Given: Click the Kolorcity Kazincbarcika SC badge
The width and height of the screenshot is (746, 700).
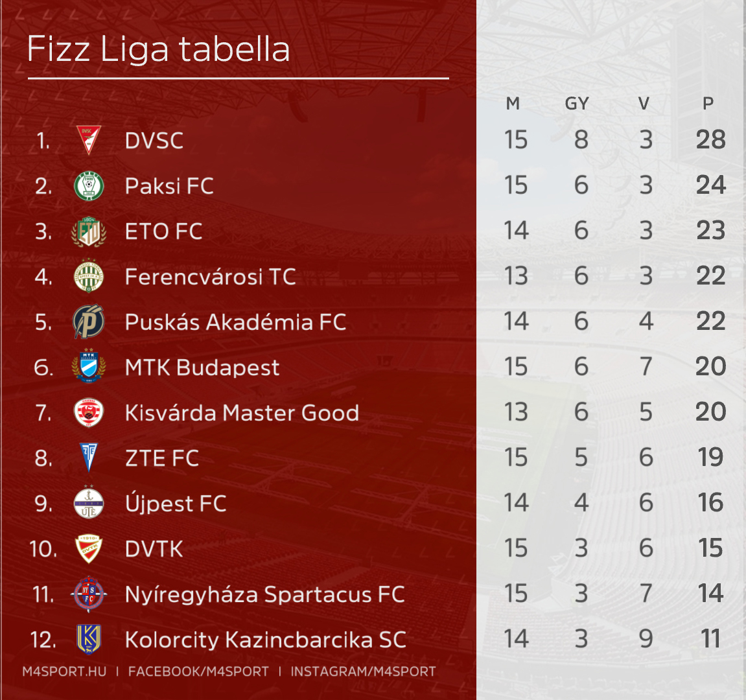Looking at the screenshot, I should 89,639.
